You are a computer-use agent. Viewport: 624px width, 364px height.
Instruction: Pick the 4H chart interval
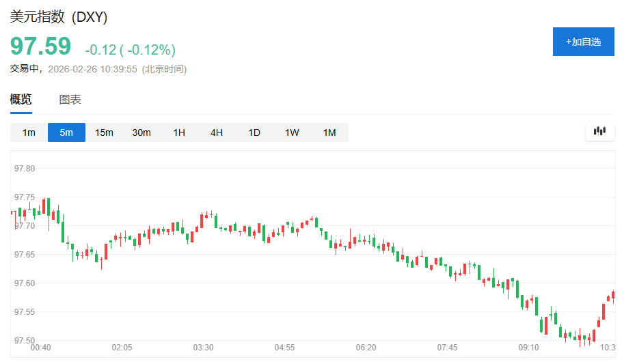(217, 132)
